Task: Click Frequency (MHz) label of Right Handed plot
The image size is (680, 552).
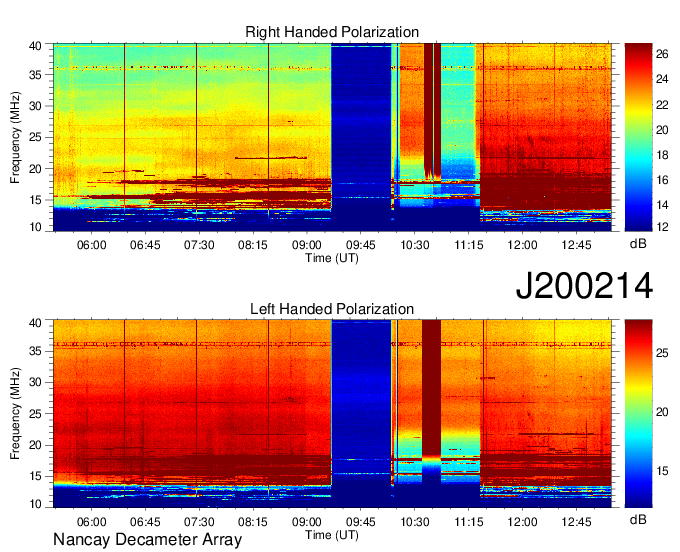Action: click(x=15, y=137)
